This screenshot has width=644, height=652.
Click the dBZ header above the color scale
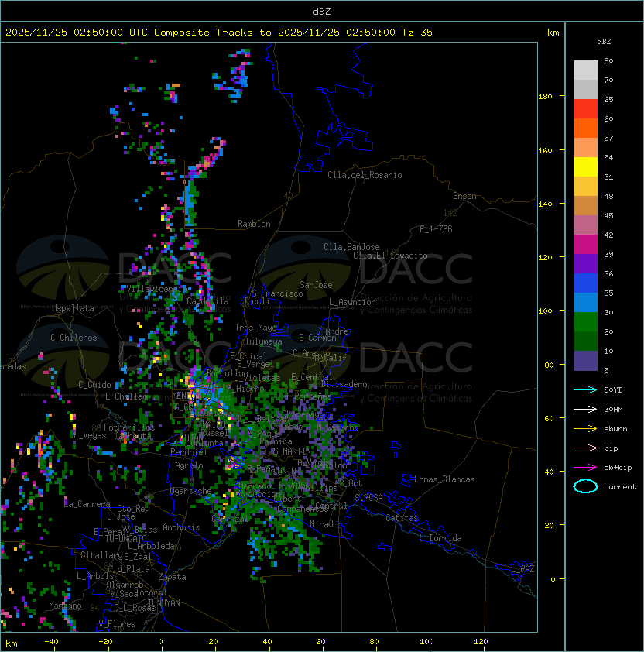click(x=604, y=42)
